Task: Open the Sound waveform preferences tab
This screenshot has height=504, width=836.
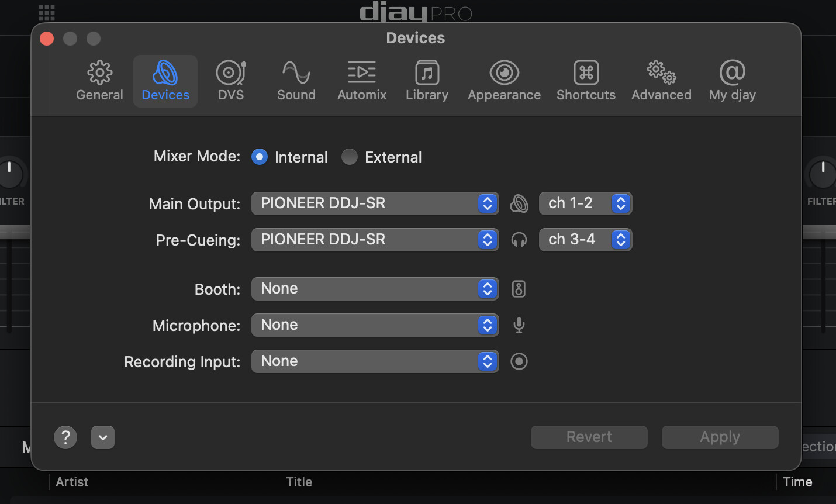Action: [x=296, y=81]
